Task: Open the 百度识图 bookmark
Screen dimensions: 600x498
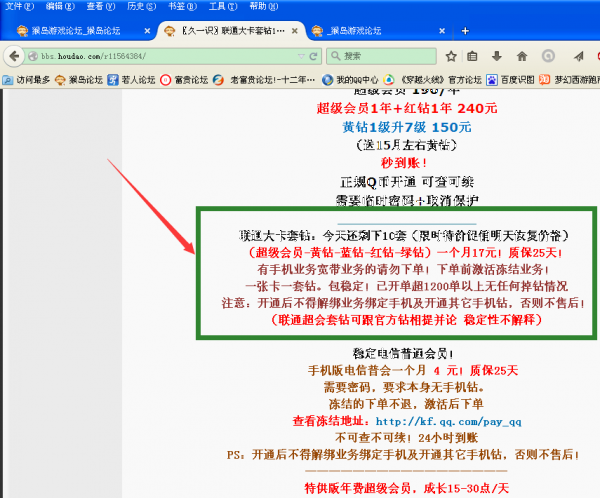Action: [510, 80]
